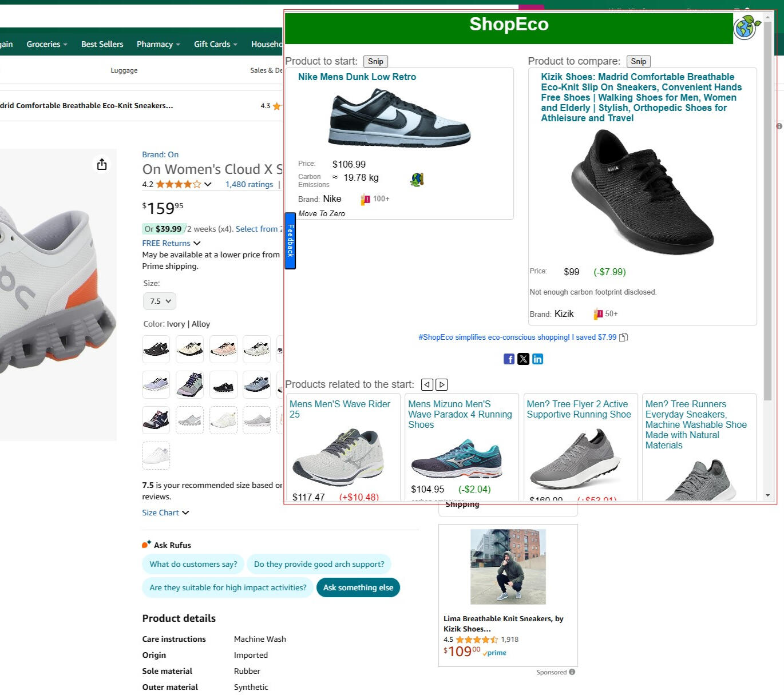Click the share icon on product image
This screenshot has width=784, height=695.
tap(102, 165)
